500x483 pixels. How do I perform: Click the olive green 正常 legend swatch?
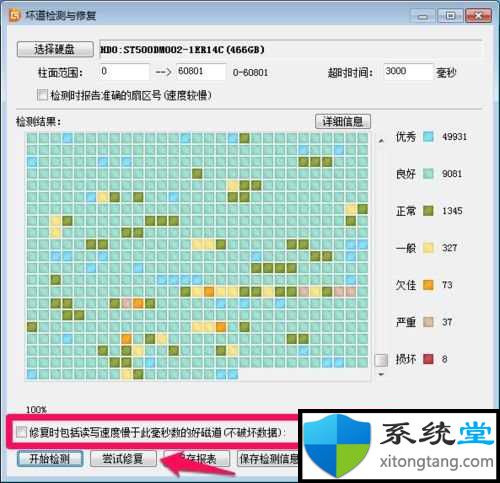point(428,211)
